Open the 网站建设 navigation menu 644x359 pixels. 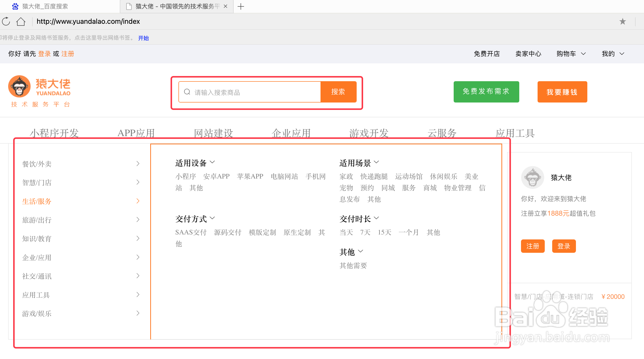click(214, 133)
